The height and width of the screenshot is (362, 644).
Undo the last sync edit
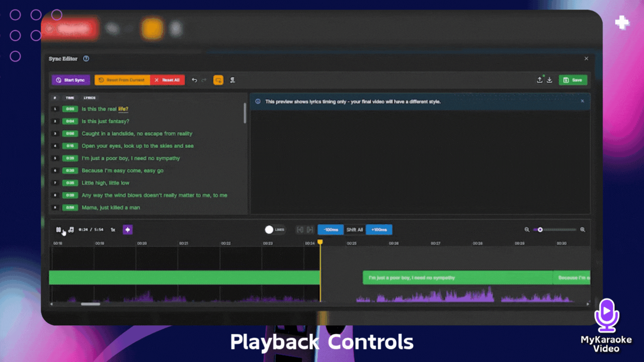click(x=194, y=80)
